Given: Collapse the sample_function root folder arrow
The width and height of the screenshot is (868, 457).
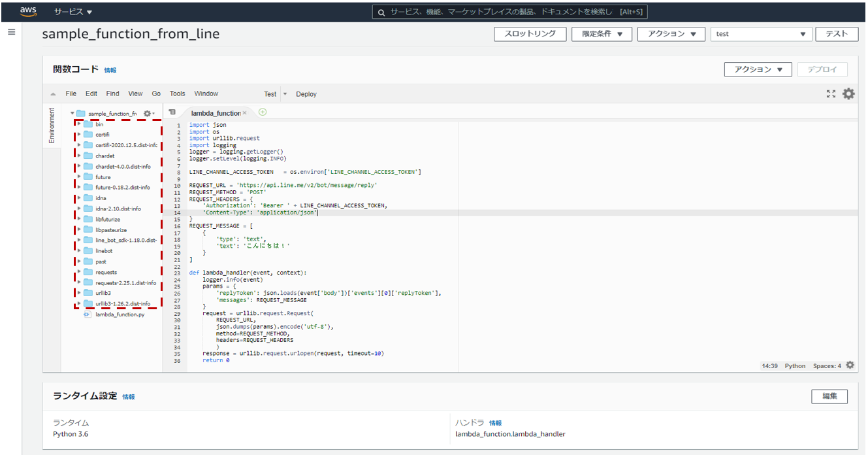Looking at the screenshot, I should pyautogui.click(x=72, y=113).
